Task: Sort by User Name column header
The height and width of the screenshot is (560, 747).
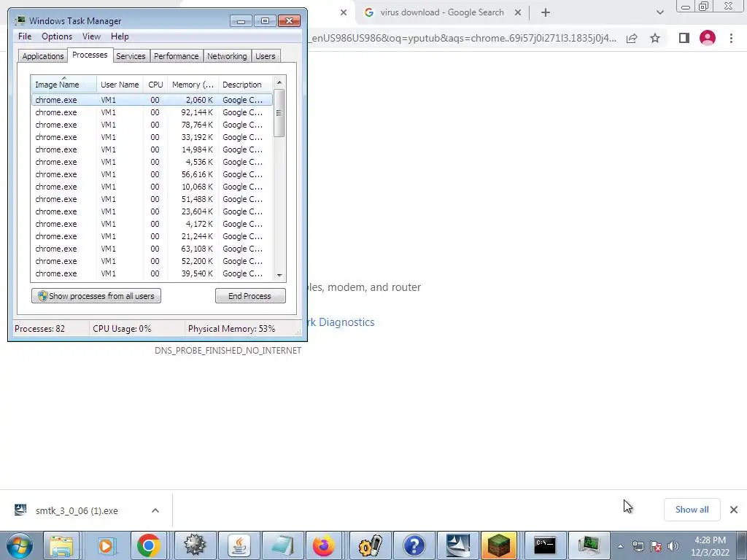Action: (120, 85)
